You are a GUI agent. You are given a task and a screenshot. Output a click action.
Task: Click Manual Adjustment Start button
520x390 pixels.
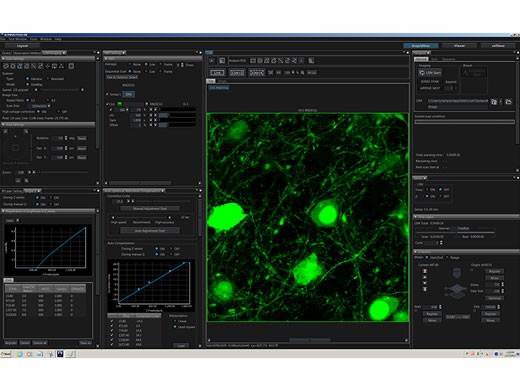pyautogui.click(x=150, y=209)
